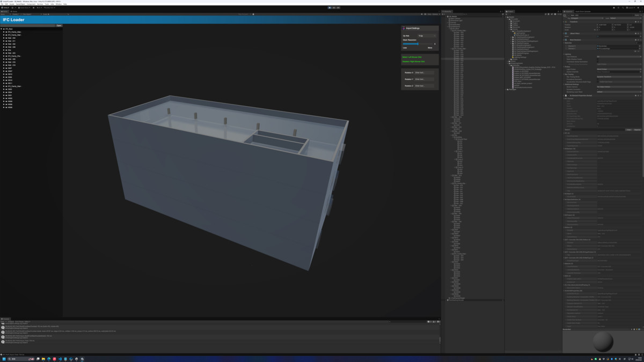The image size is (644, 362).
Task: Open the Windows Start menu
Action: coord(4,359)
